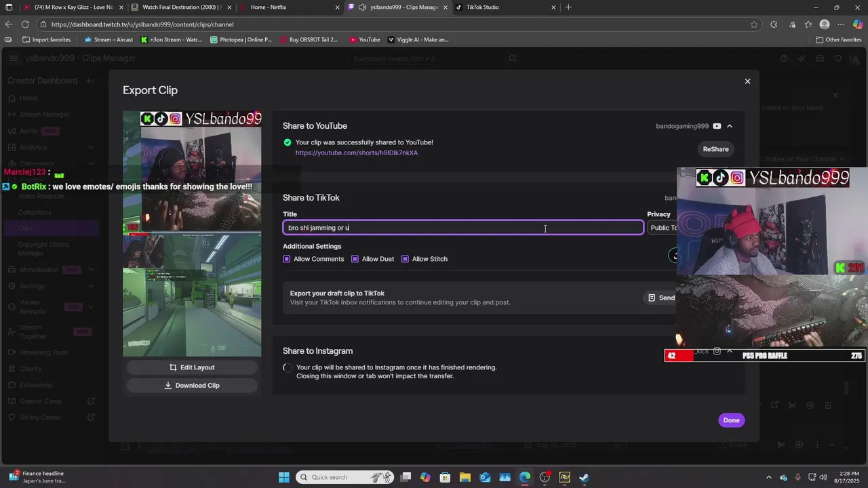Open the clock and date flyout

(x=847, y=477)
